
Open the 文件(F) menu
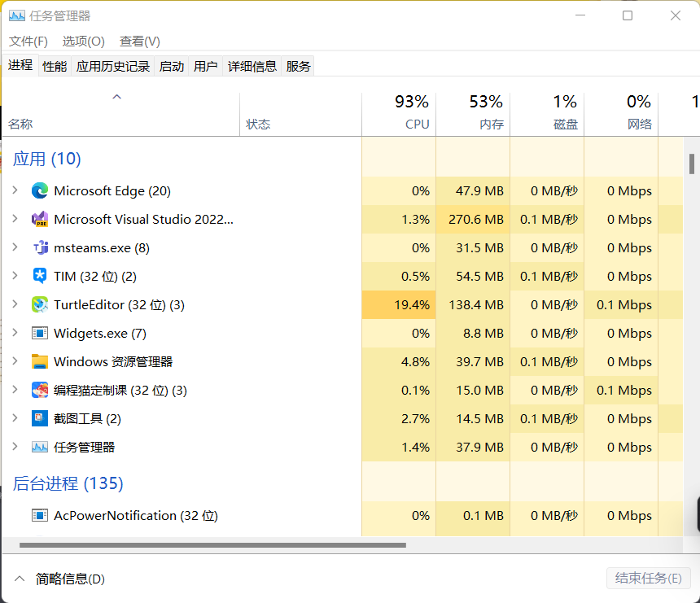click(28, 42)
